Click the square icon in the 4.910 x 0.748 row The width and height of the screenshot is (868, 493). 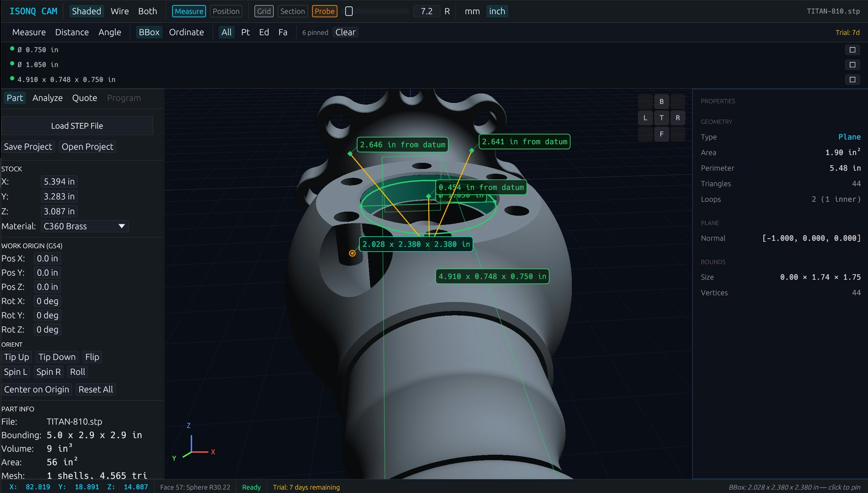852,80
